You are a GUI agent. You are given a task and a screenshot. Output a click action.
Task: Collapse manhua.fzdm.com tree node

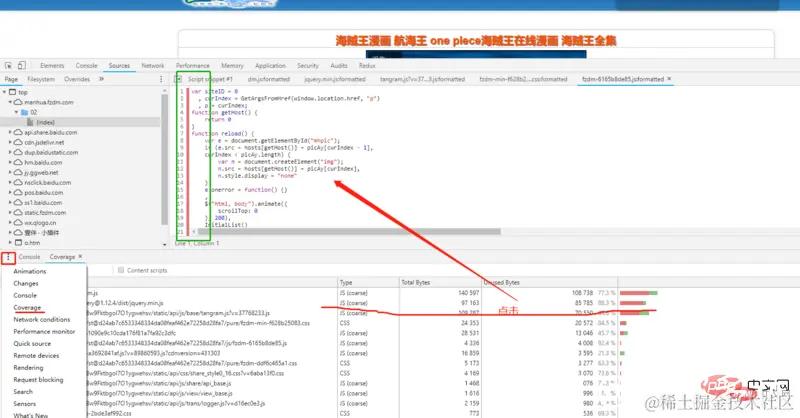(11, 102)
